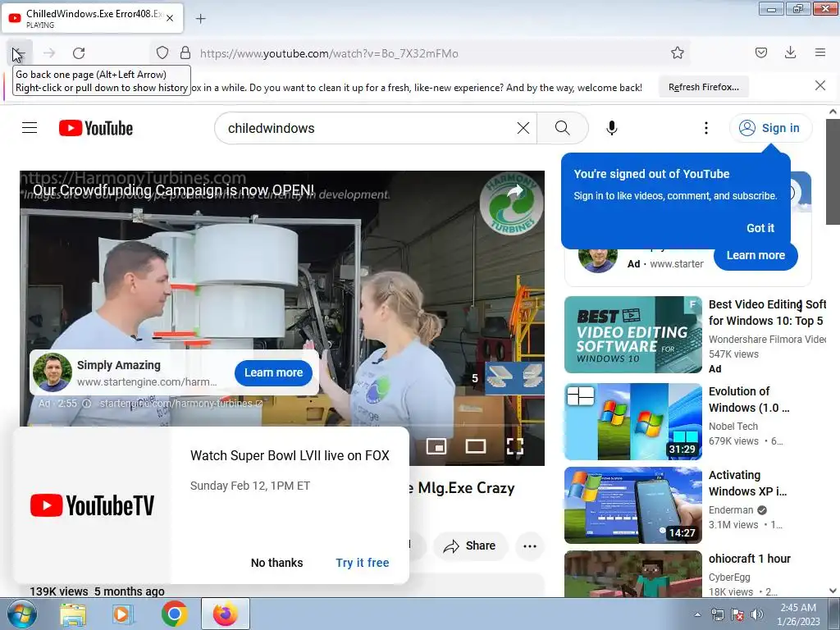Enable miniplayer mode
The width and height of the screenshot is (840, 630).
pos(436,446)
